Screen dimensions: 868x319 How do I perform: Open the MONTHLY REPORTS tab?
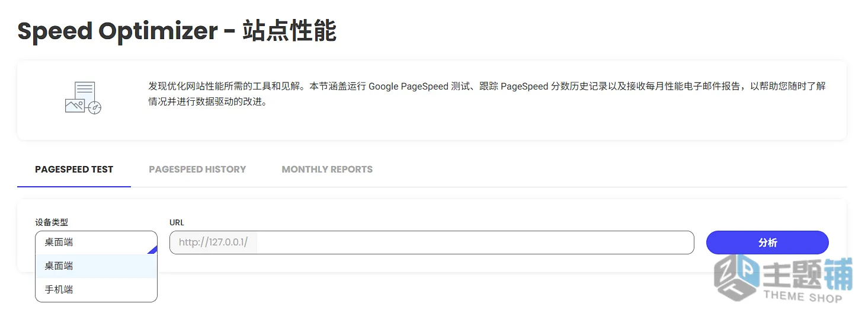point(327,170)
